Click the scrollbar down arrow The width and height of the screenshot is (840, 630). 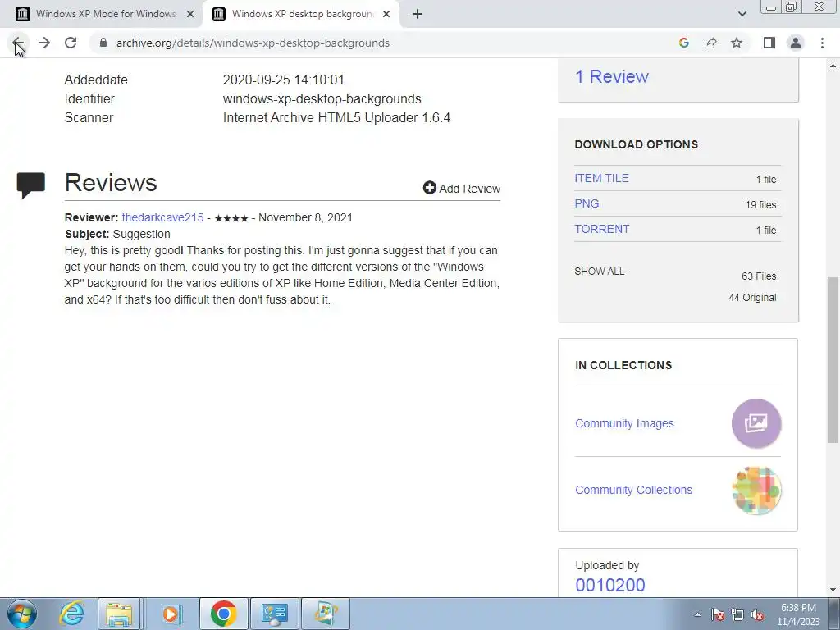833,590
